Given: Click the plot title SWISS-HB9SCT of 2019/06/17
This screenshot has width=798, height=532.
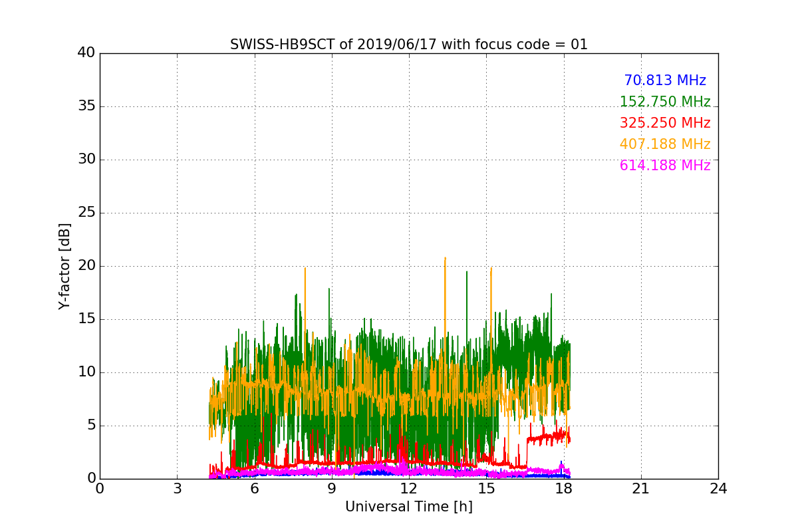Looking at the screenshot, I should coord(409,45).
